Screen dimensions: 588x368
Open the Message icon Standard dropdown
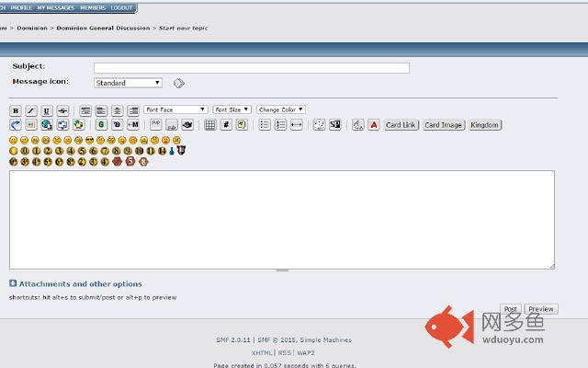128,83
